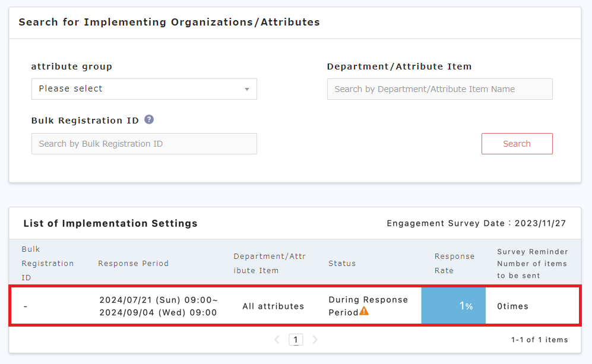Go to the next page arrow

pyautogui.click(x=315, y=340)
